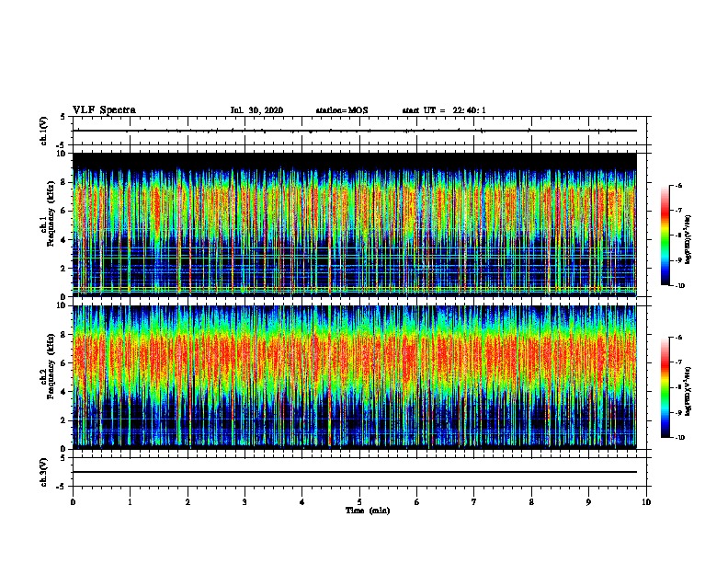Image resolution: width=728 pixels, height=563 pixels.
Task: Click the "station=MOS" header text
Action: 342,110
